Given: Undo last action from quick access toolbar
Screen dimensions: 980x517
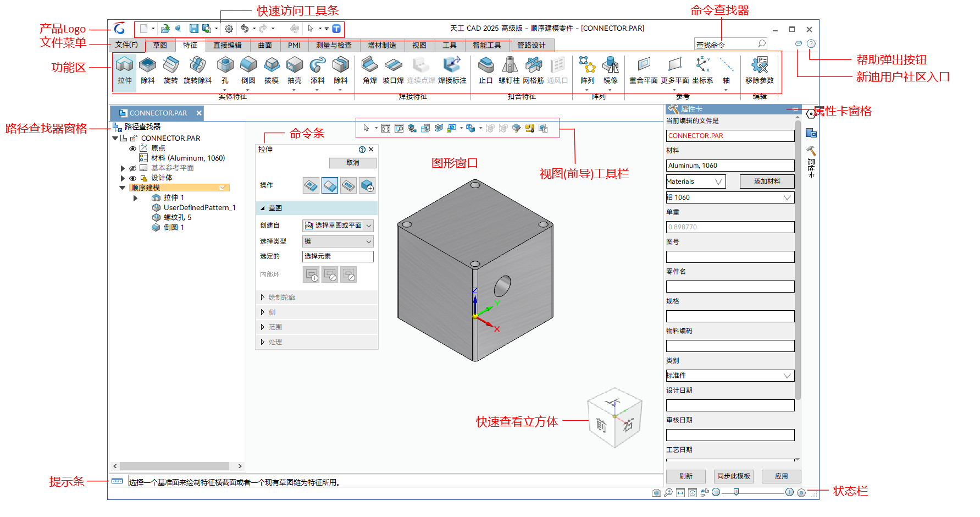Looking at the screenshot, I should tap(245, 29).
